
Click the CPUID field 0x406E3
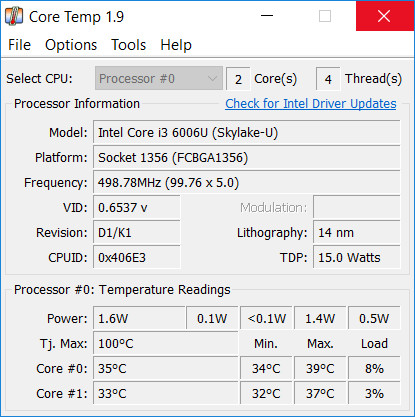pos(137,258)
